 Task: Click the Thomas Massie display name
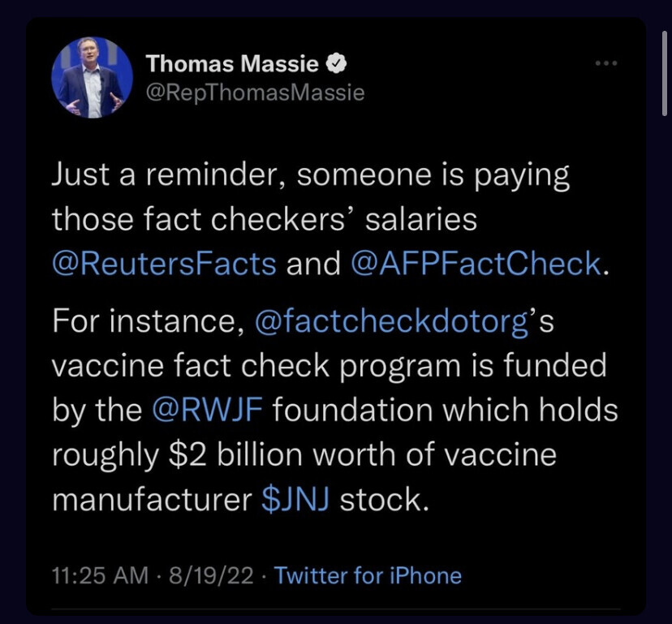pyautogui.click(x=232, y=63)
